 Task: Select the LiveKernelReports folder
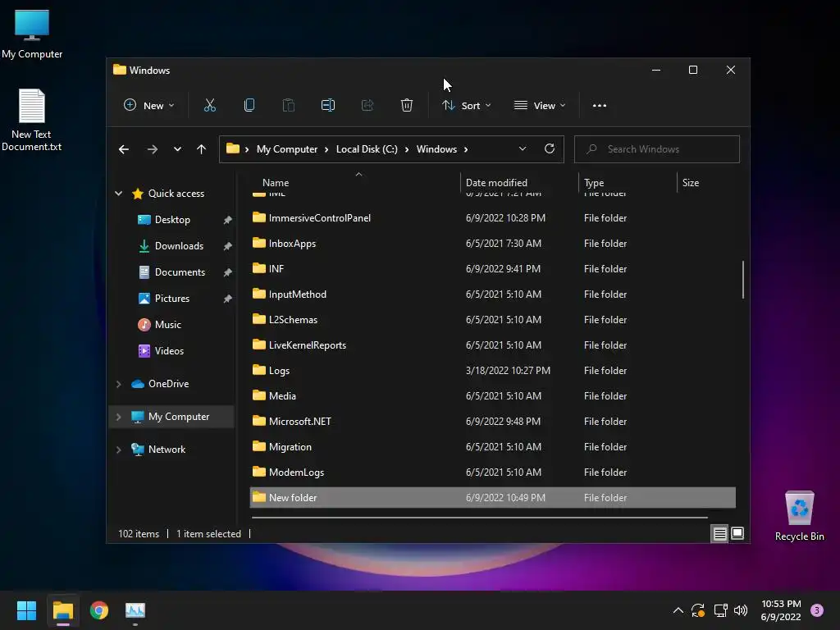493,345
